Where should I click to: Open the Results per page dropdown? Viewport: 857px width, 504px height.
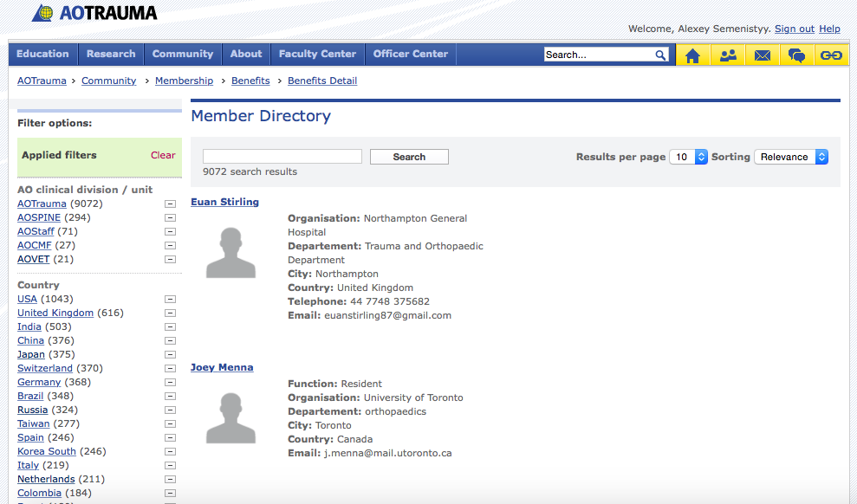pyautogui.click(x=689, y=157)
